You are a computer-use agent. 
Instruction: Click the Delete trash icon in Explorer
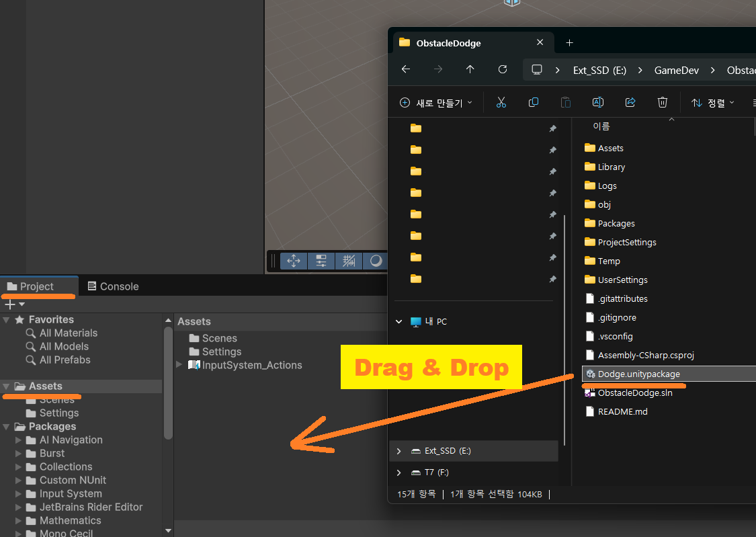(x=663, y=102)
